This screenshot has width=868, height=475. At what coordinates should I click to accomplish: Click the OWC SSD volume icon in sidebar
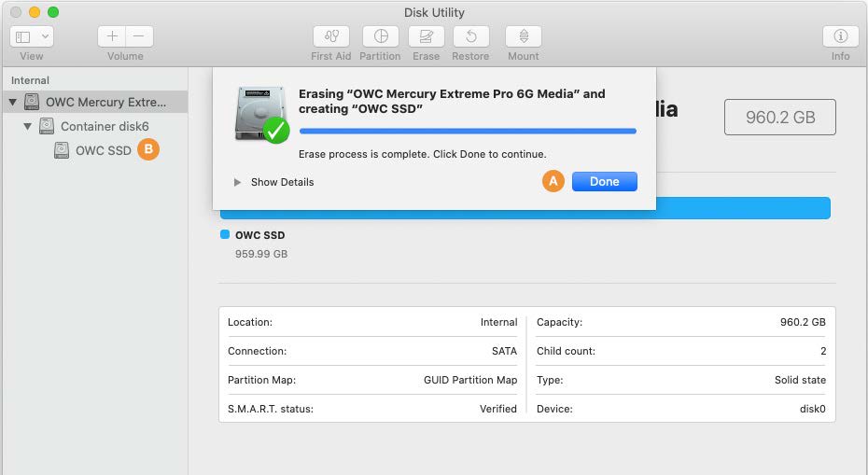pyautogui.click(x=62, y=150)
